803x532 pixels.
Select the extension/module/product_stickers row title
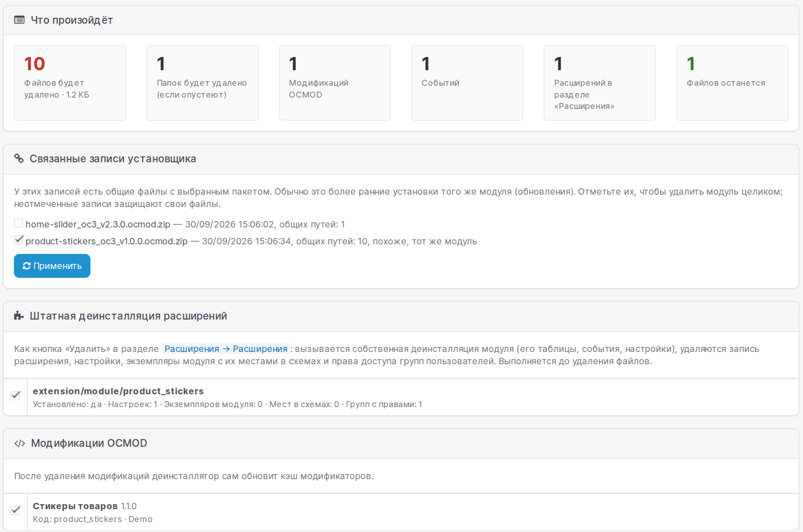tap(118, 391)
